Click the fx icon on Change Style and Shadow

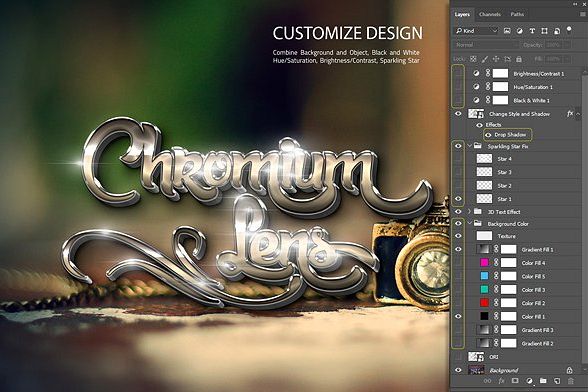(x=570, y=114)
